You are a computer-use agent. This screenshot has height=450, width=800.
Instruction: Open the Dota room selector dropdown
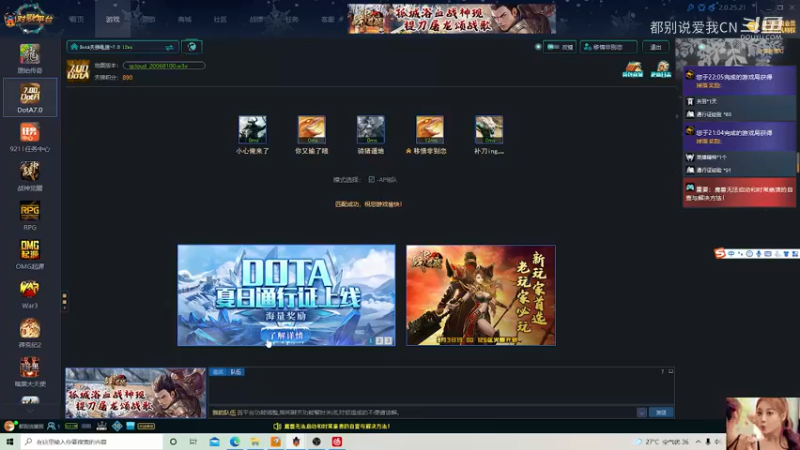pos(122,47)
